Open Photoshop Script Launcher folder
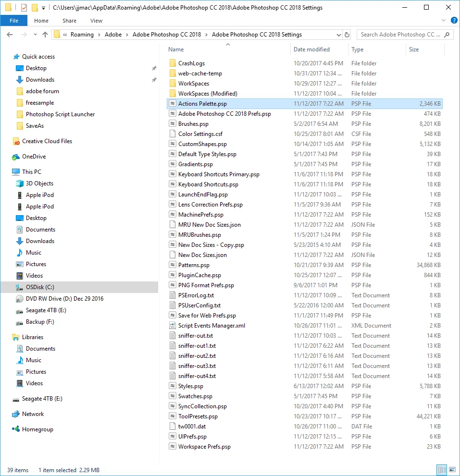The image size is (460, 476). (x=60, y=114)
